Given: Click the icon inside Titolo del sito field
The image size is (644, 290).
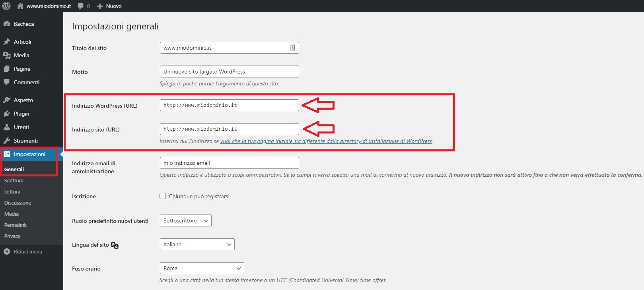Looking at the screenshot, I should coord(293,48).
